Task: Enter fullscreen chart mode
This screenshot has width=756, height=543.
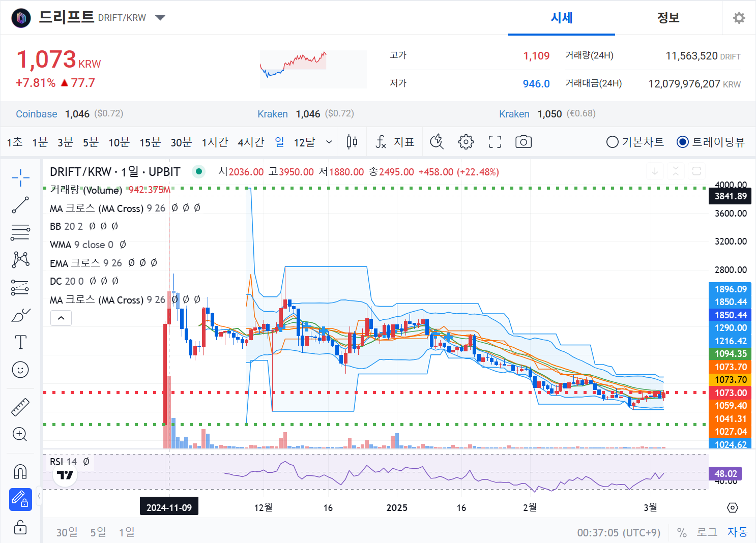Action: point(495,142)
